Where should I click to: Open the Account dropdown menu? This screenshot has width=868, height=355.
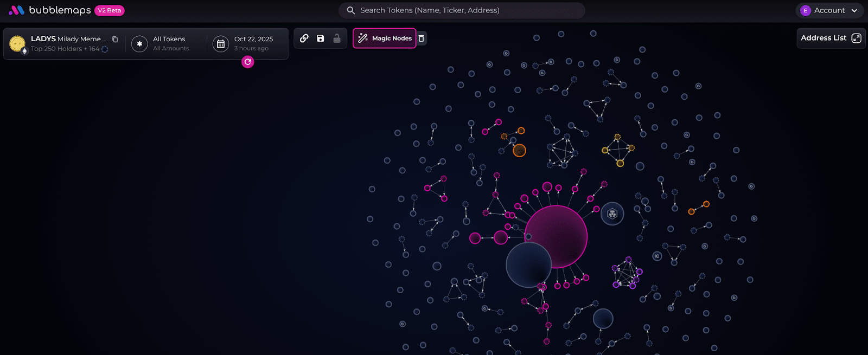pos(829,10)
